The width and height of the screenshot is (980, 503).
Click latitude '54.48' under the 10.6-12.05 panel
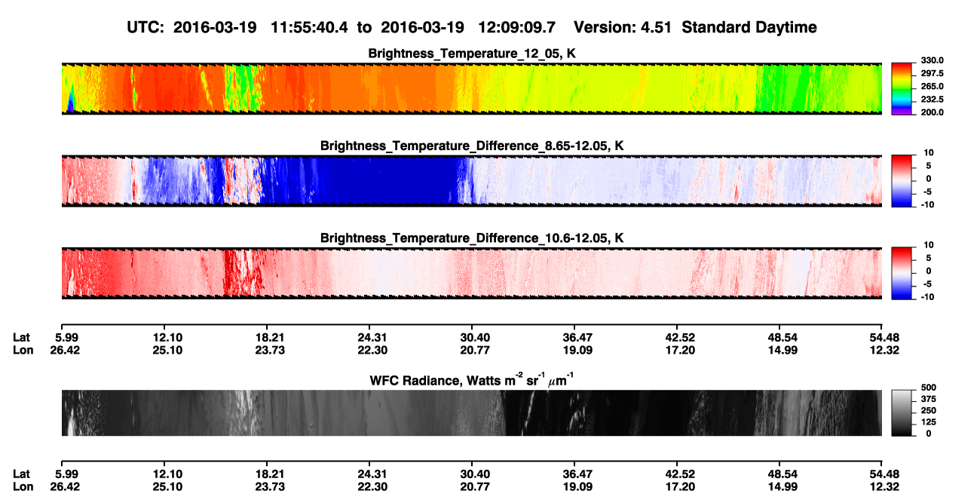(x=884, y=337)
